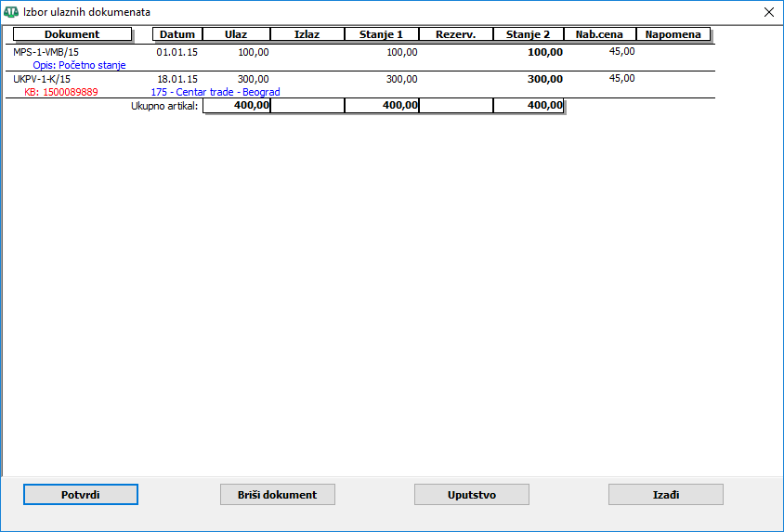Click the red KB: 1500089889 text

[x=61, y=92]
